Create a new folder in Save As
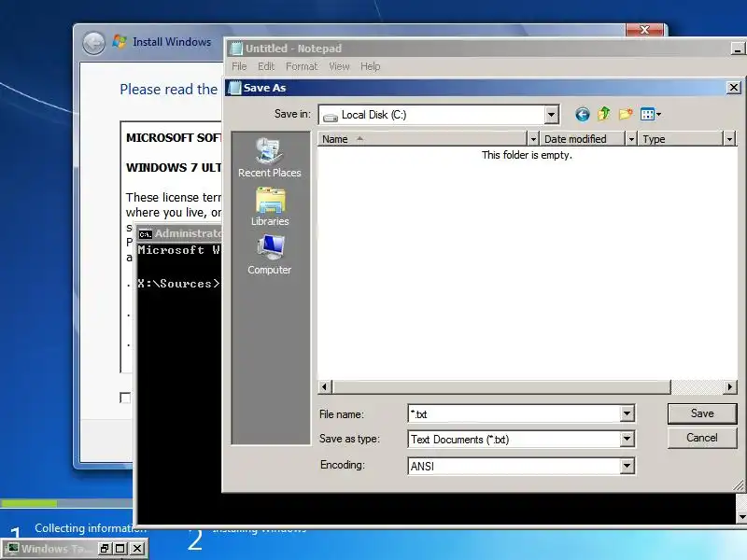Viewport: 747px width, 560px height. (x=626, y=114)
